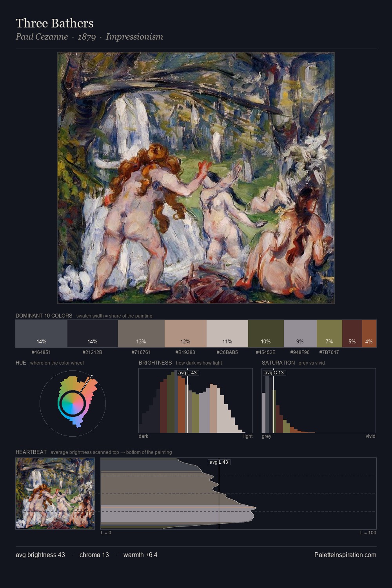Click the hex code #B19383 label
Viewport: 392px width, 588px height.
coord(185,352)
